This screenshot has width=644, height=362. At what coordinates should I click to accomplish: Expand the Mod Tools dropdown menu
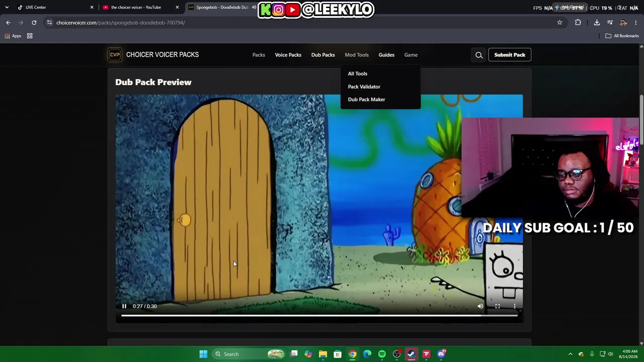[357, 55]
